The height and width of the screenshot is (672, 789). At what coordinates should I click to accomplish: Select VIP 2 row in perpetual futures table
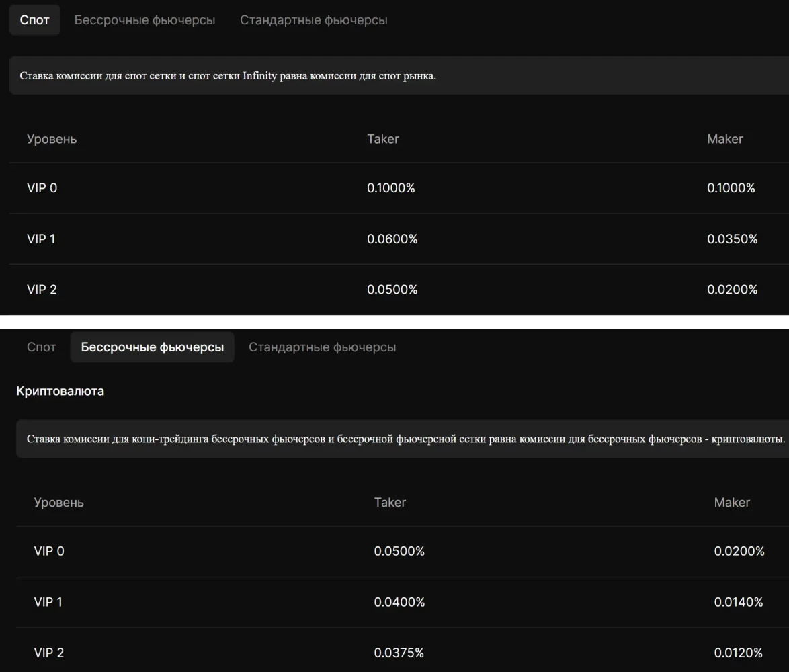pos(48,653)
